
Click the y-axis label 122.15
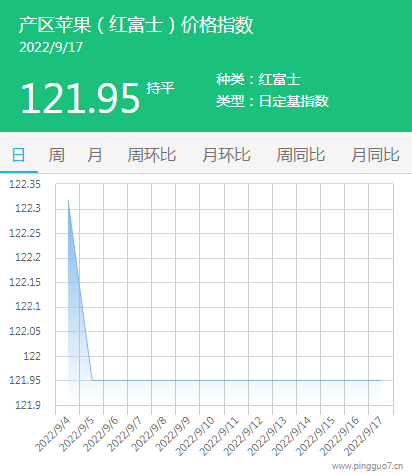pyautogui.click(x=25, y=282)
